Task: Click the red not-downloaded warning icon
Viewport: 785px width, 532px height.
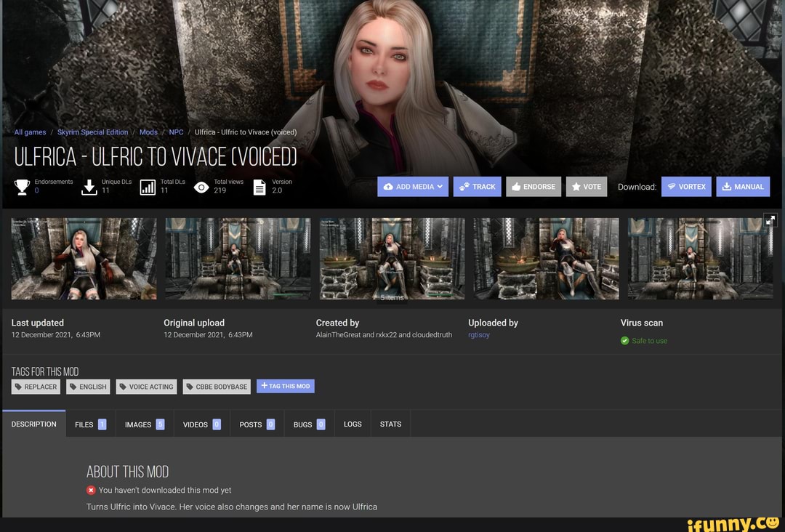Action: point(91,490)
